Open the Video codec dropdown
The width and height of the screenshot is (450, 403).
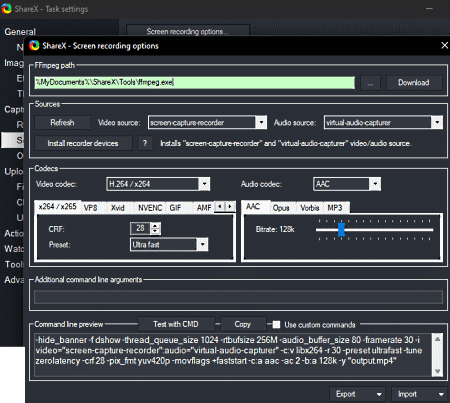pos(158,184)
